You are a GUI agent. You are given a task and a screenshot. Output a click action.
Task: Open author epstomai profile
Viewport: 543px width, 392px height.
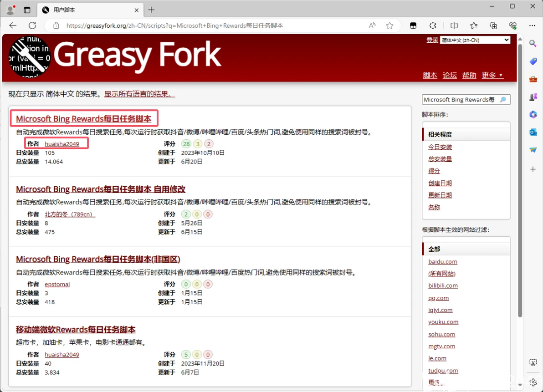[57, 284]
